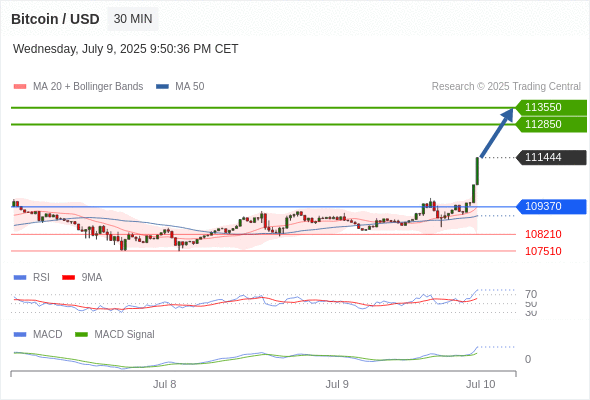Click the Jul 9 date axis label
Viewport: 590px width, 400px height.
pos(337,384)
